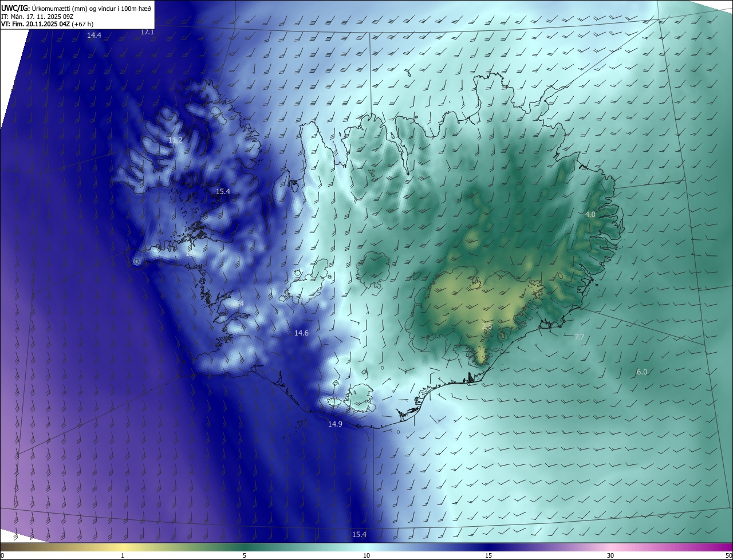Click the colorbar tick label "15"
Image resolution: width=733 pixels, height=560 pixels.
coord(488,556)
